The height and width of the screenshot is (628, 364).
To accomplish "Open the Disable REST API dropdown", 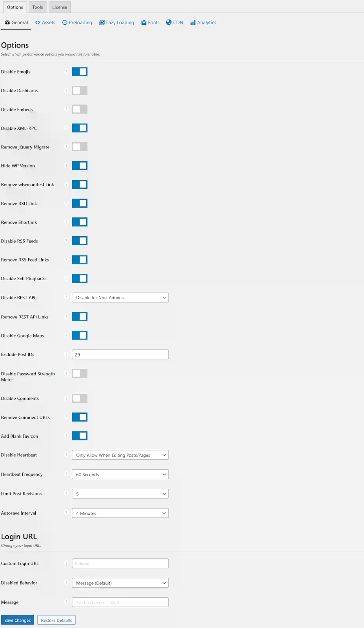I will pyautogui.click(x=120, y=298).
